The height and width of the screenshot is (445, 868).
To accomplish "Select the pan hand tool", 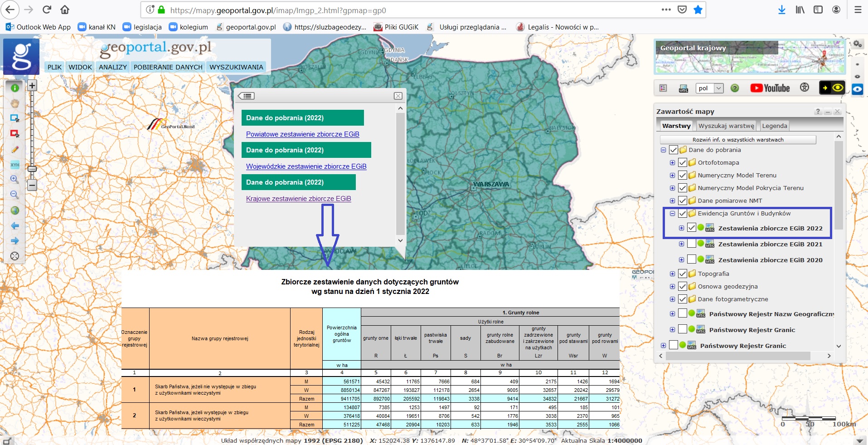I will (x=15, y=103).
